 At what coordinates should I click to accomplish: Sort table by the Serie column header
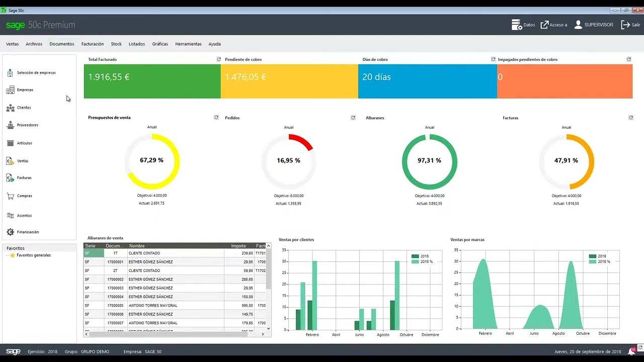pos(94,246)
